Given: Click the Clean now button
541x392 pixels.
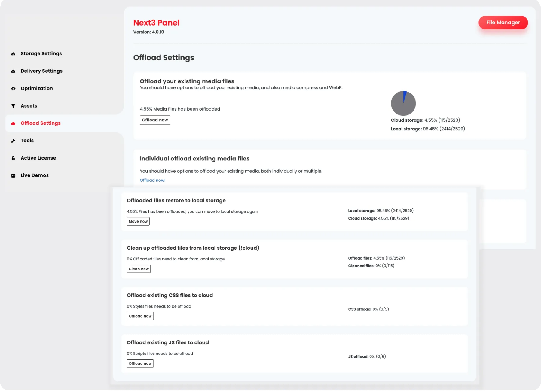Looking at the screenshot, I should pyautogui.click(x=139, y=269).
